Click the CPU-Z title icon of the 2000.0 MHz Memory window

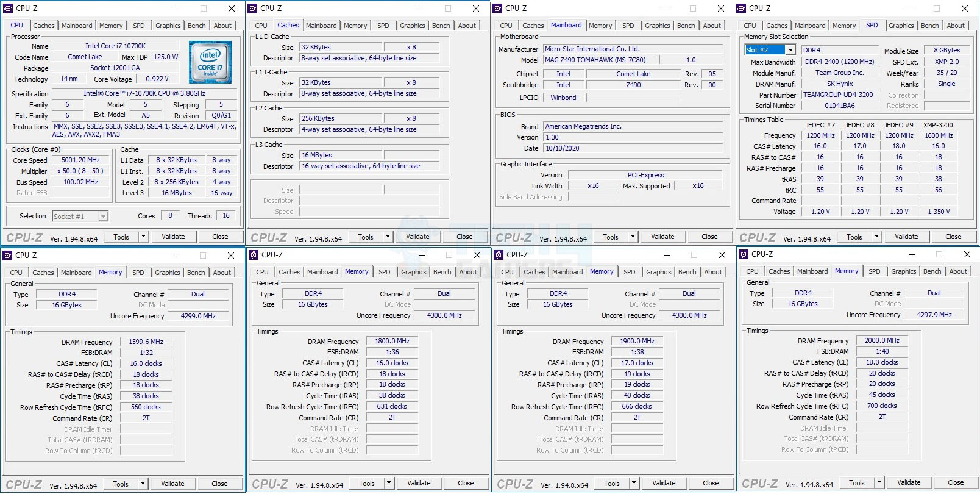(x=744, y=254)
